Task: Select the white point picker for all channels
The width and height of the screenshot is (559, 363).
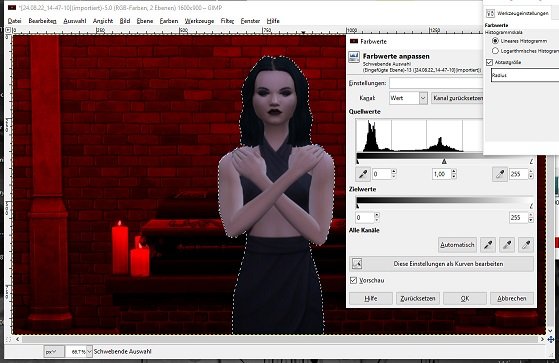Action: (x=526, y=245)
